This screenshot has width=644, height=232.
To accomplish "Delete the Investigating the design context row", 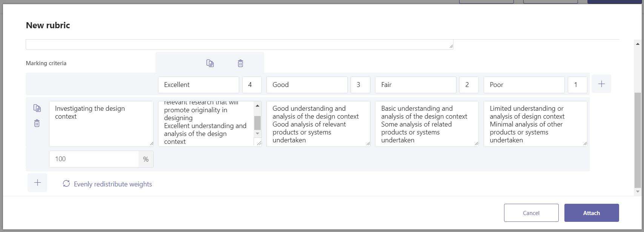I will click(x=37, y=123).
